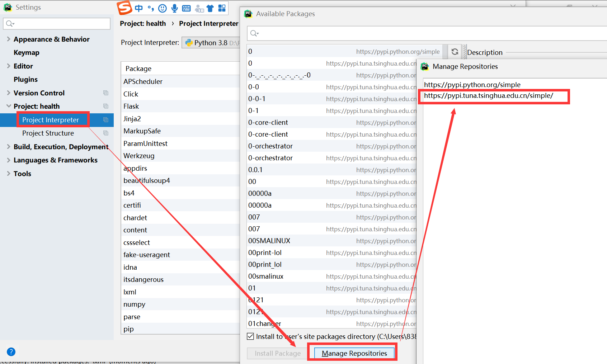Select 00print-lol in available packages list
Screen dimensions: 607x364
[332, 252]
